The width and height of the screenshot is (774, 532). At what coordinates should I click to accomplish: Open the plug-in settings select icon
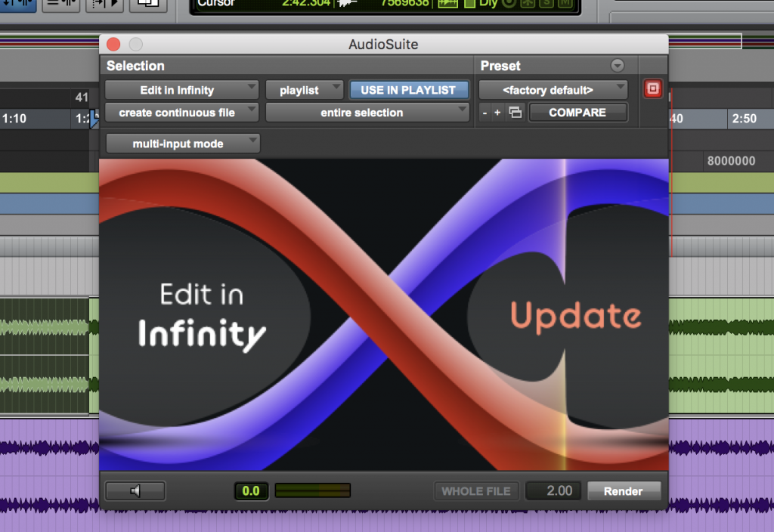coord(515,113)
